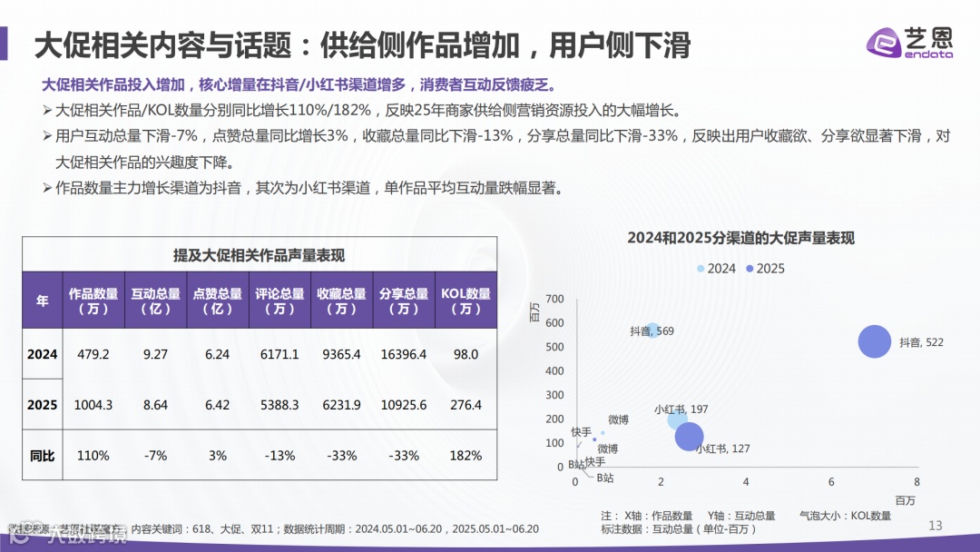Click the endata logo icon
980x552 pixels.
coord(883,44)
